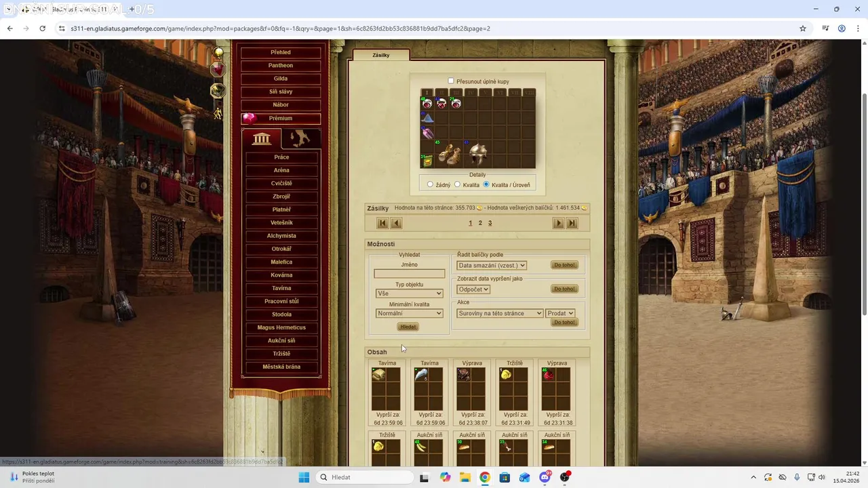Viewport: 868px width, 488px height.
Task: Click the browser page vertical scrollbar
Action: [x=864, y=203]
